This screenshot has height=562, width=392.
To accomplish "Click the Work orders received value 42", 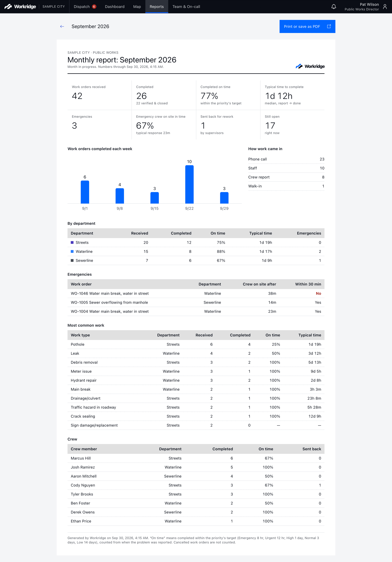I will coord(77,96).
